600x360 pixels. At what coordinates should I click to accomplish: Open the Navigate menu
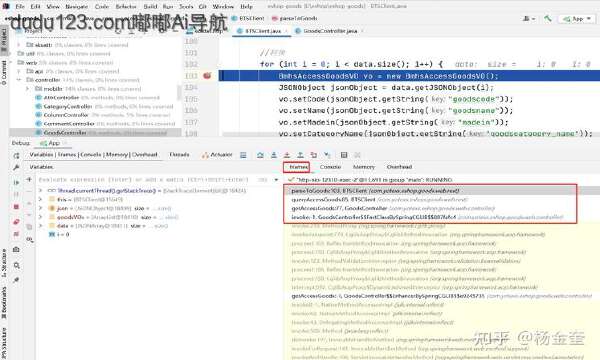pos(77,6)
